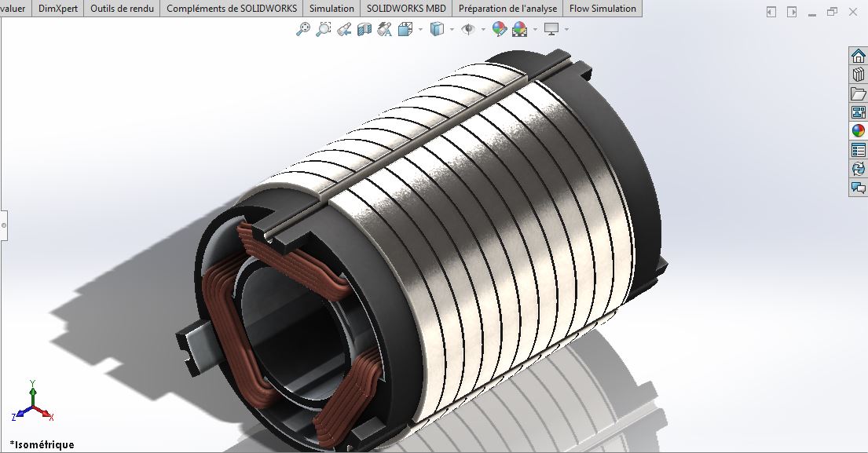
Task: Click the left-arrow tile-windows button
Action: 771,12
